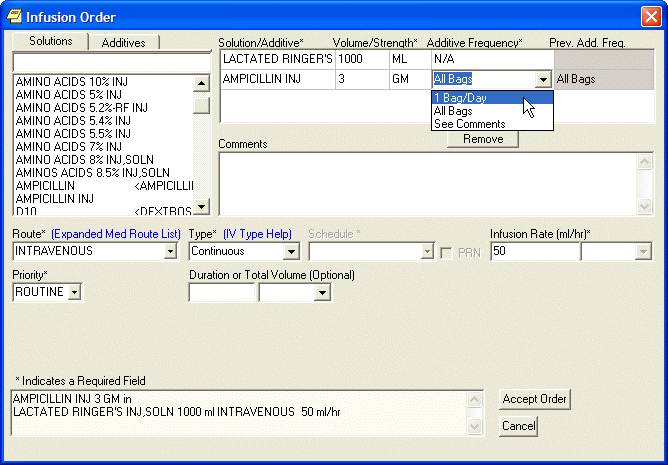Close the Infusion Order dialog
Image resolution: width=668 pixels, height=465 pixels.
[649, 17]
